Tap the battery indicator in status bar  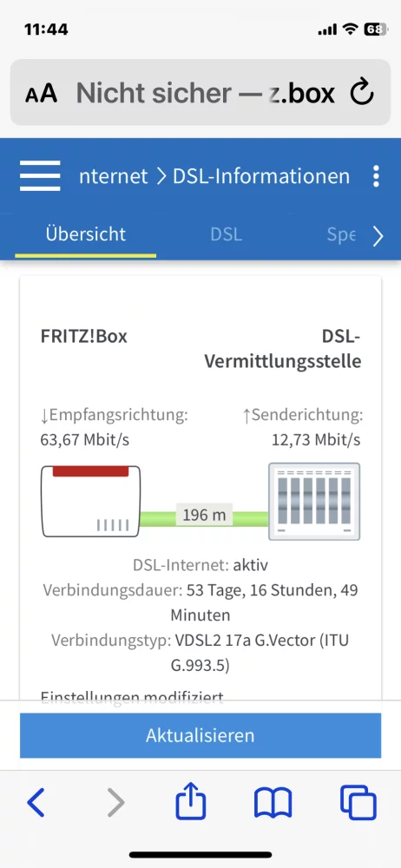click(376, 30)
